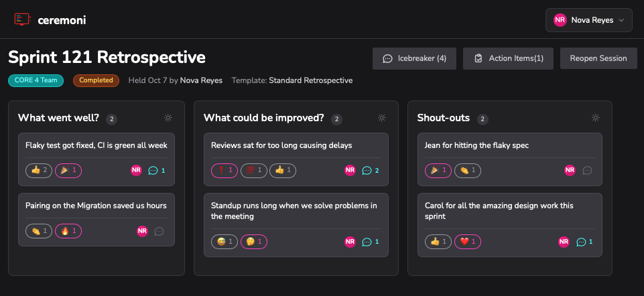Toggle sweat smile reaction on Standup runs long card
The width and height of the screenshot is (644, 296).
[x=224, y=242]
